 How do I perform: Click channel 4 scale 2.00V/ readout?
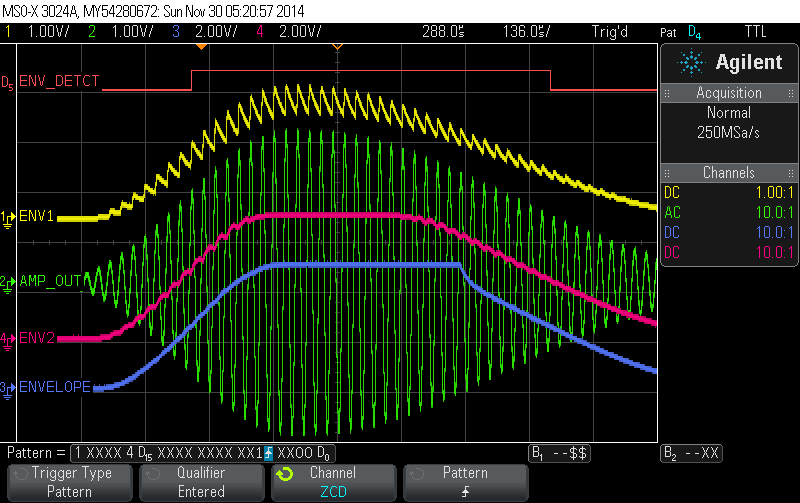coord(300,32)
